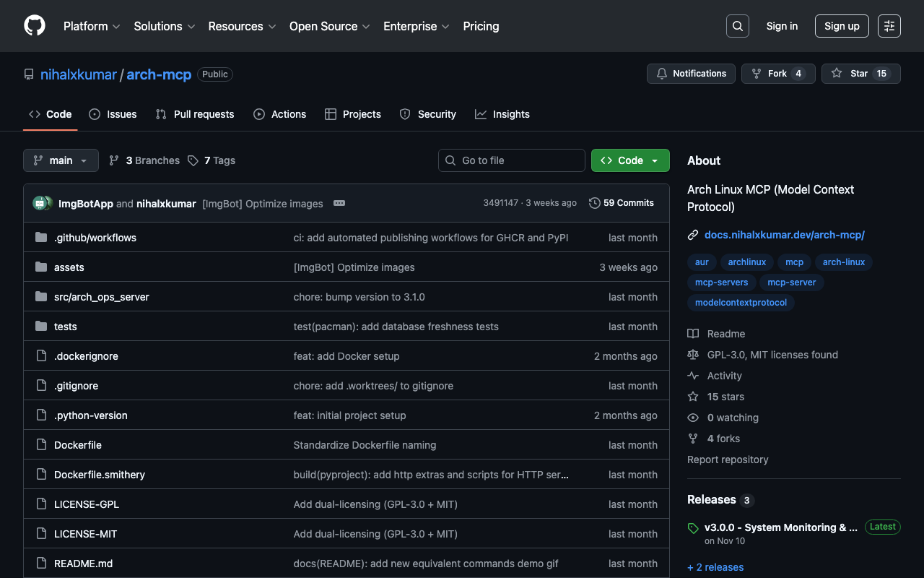Switch to the Issues tab
The height and width of the screenshot is (578, 924).
click(113, 114)
